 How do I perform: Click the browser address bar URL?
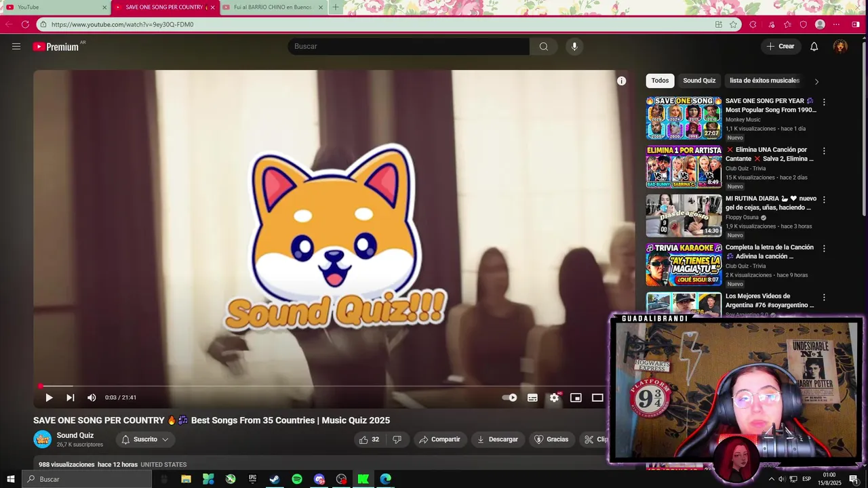[122, 24]
